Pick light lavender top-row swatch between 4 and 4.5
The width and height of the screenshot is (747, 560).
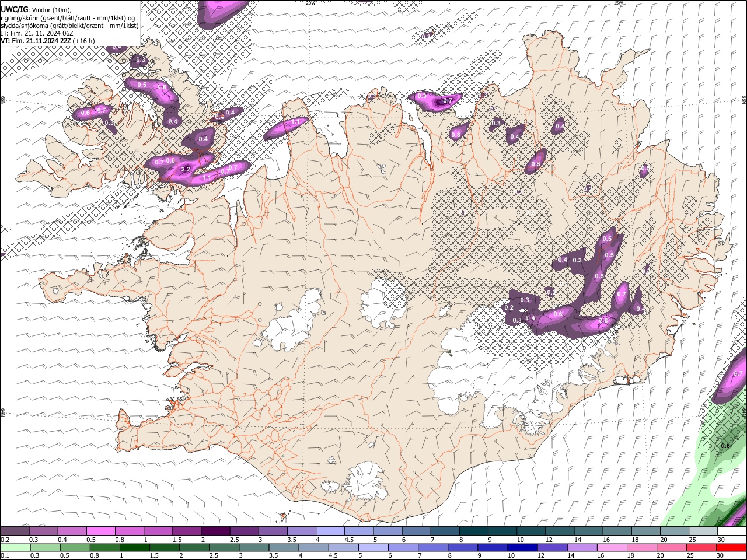[330, 531]
